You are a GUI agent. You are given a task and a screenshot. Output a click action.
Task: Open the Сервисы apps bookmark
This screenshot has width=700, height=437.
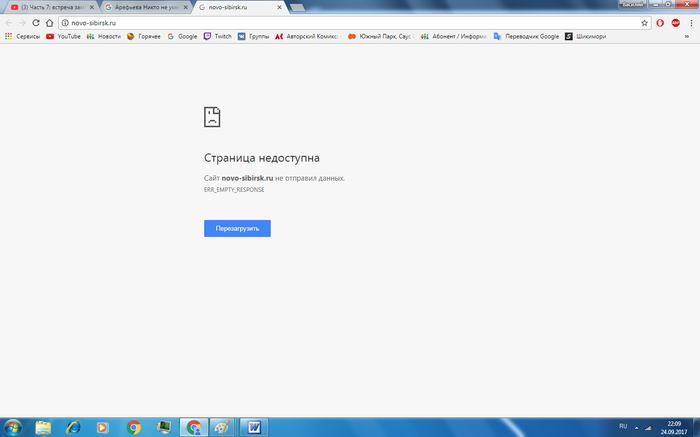pyautogui.click(x=22, y=36)
